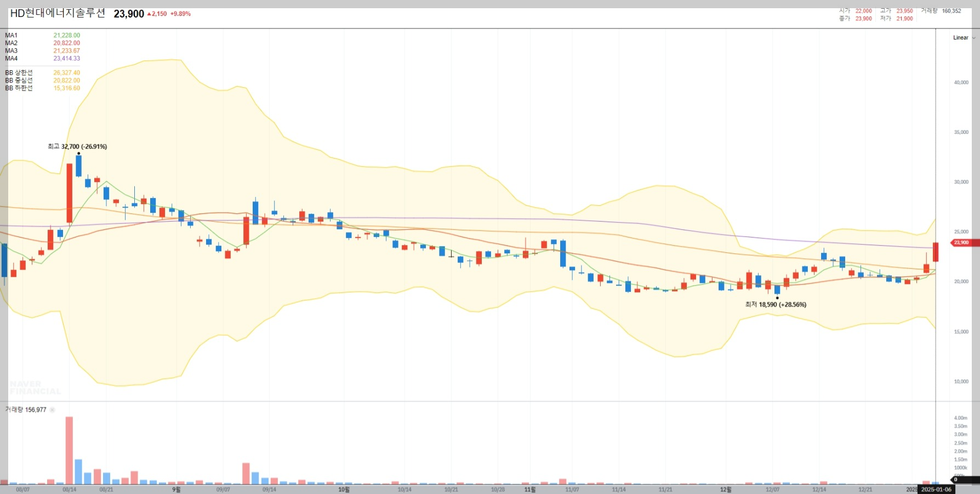This screenshot has height=494, width=980.
Task: Click the stock name HD현대에너지솔루션
Action: pos(58,14)
